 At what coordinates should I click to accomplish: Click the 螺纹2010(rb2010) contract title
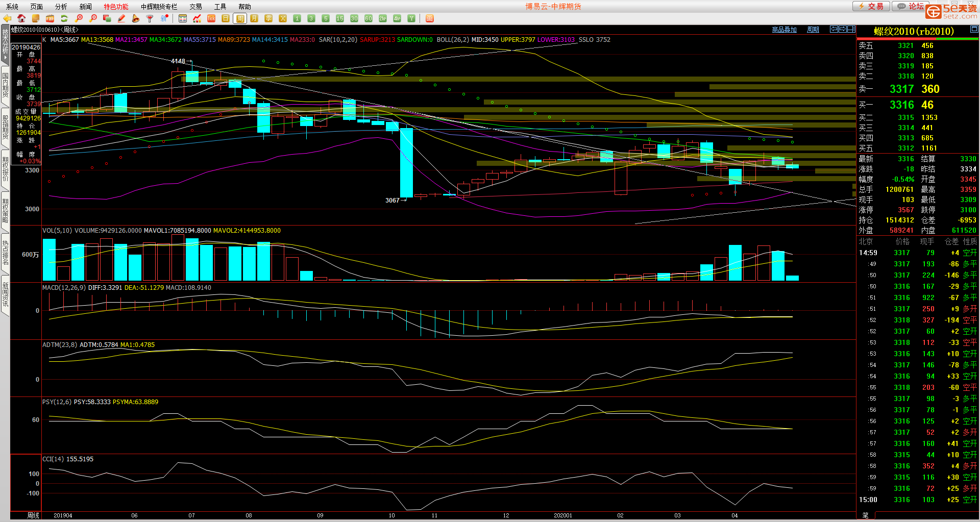(914, 32)
